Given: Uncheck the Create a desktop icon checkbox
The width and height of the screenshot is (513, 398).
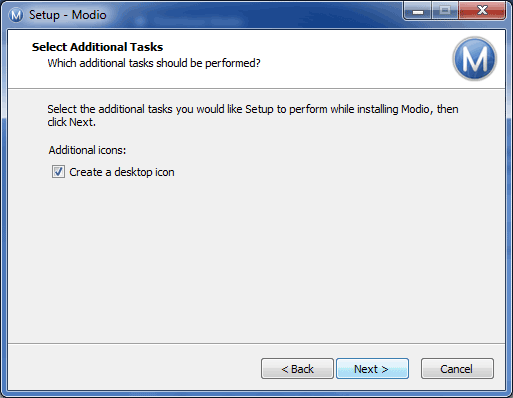Looking at the screenshot, I should click(x=58, y=172).
